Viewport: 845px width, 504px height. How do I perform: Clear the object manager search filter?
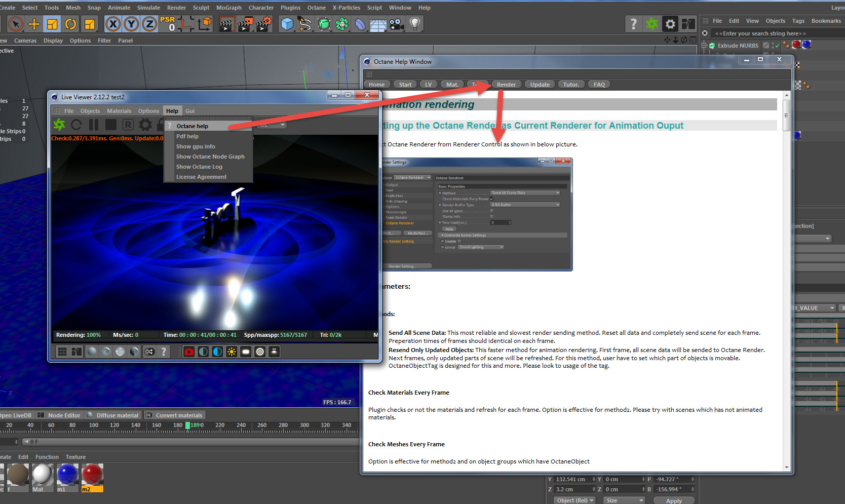[x=705, y=33]
